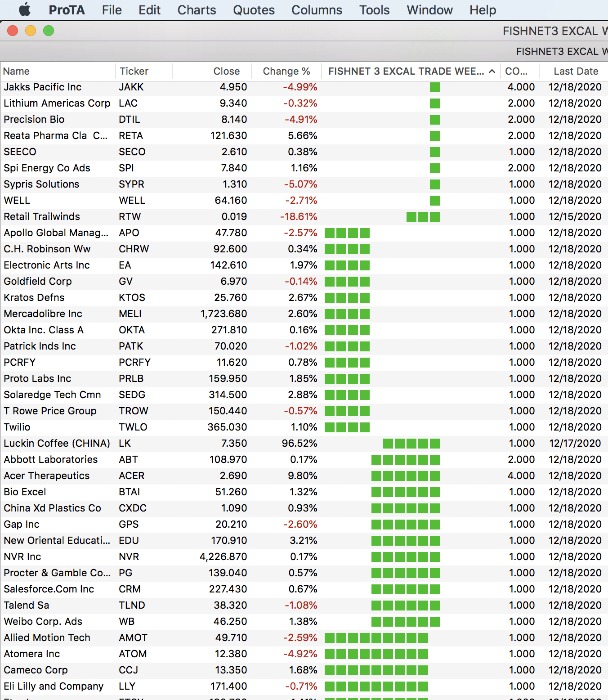Open the Help menu
The image size is (608, 700).
tap(483, 10)
